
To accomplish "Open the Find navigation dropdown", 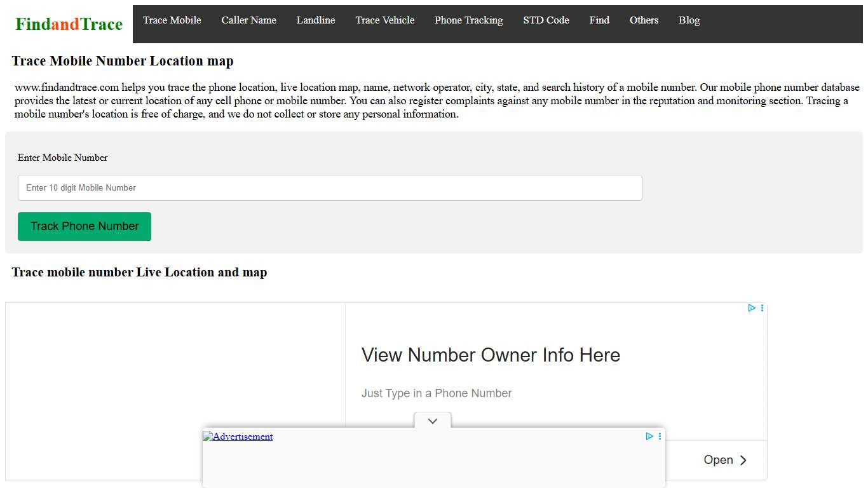I will coord(599,20).
